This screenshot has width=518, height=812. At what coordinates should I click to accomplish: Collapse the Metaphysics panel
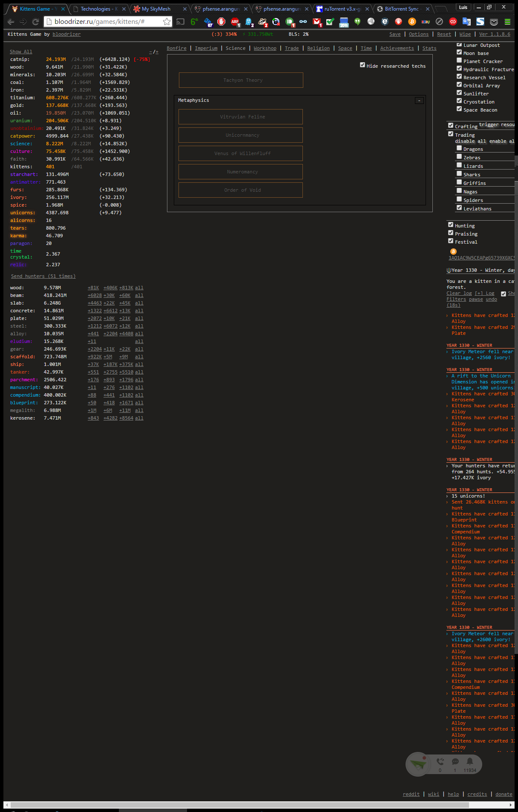419,101
